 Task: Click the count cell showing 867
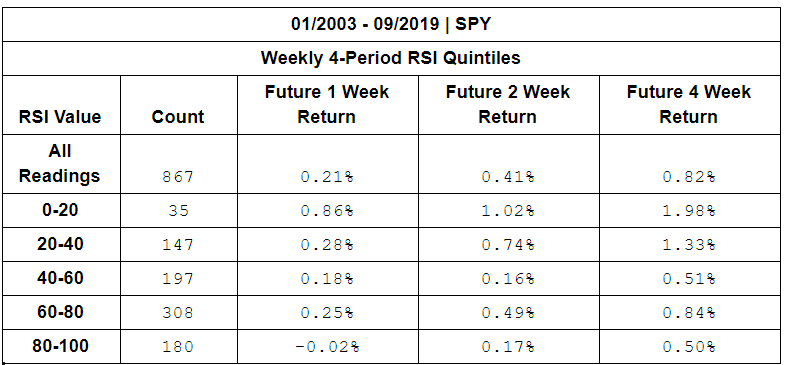tap(178, 177)
